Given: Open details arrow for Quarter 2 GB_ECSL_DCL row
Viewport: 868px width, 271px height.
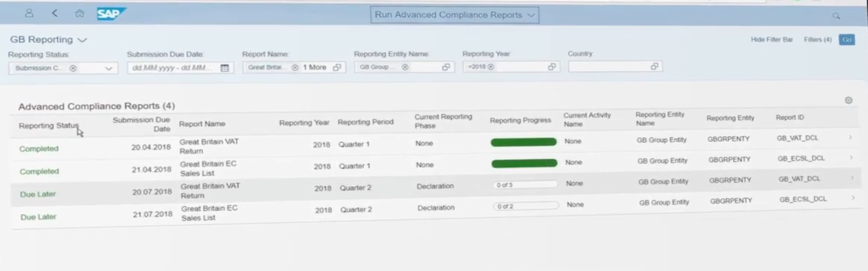Looking at the screenshot, I should coord(853,198).
